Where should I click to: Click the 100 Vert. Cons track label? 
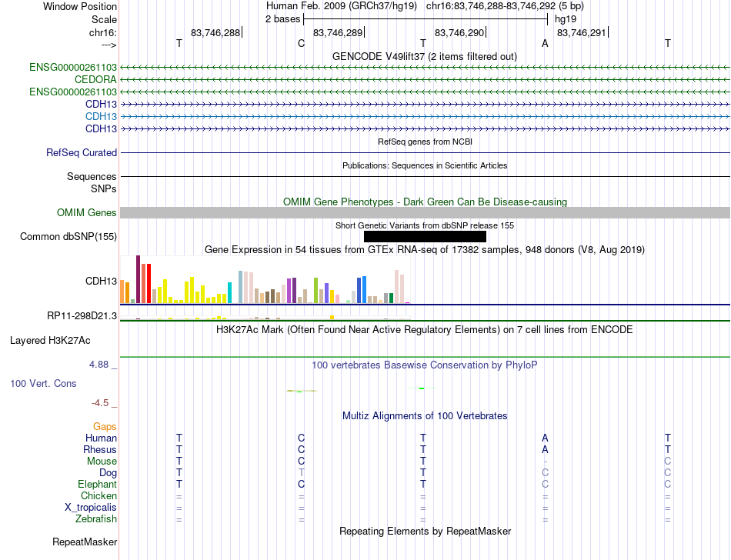point(43,383)
